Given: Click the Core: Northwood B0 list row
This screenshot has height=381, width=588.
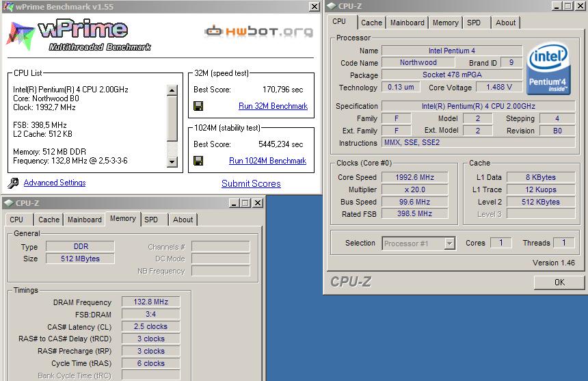Looking at the screenshot, I should (x=46, y=98).
